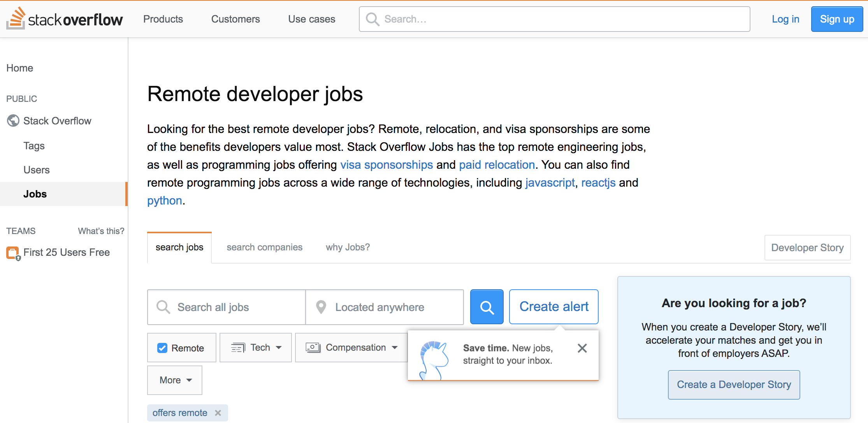Click the Remote developer jobs heading

(x=255, y=94)
